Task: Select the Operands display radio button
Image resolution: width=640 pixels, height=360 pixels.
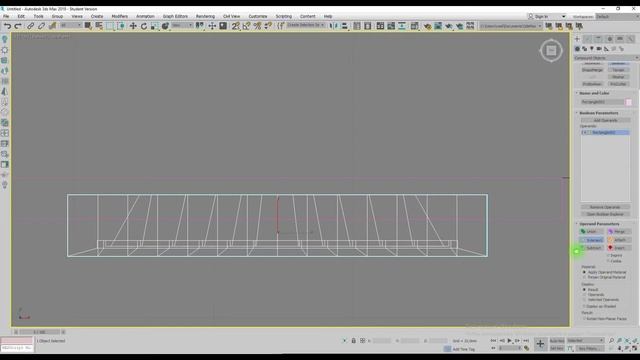Action: click(x=584, y=294)
